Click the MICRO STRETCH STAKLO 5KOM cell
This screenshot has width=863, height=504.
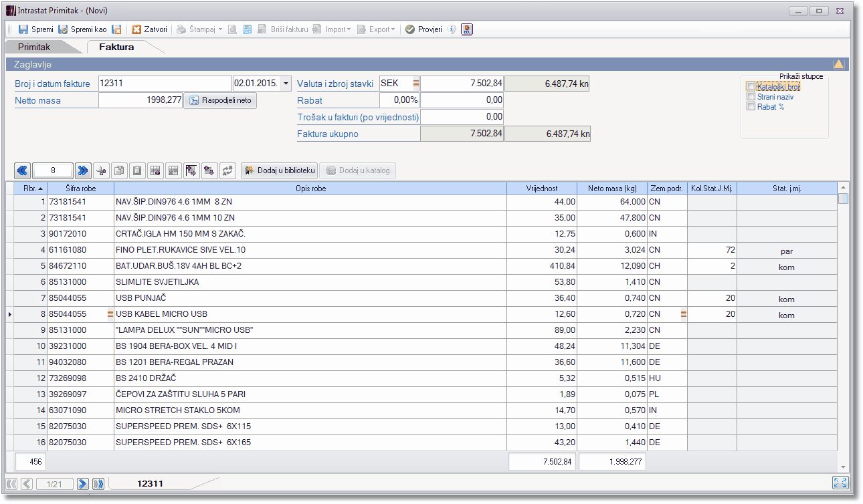click(x=310, y=410)
